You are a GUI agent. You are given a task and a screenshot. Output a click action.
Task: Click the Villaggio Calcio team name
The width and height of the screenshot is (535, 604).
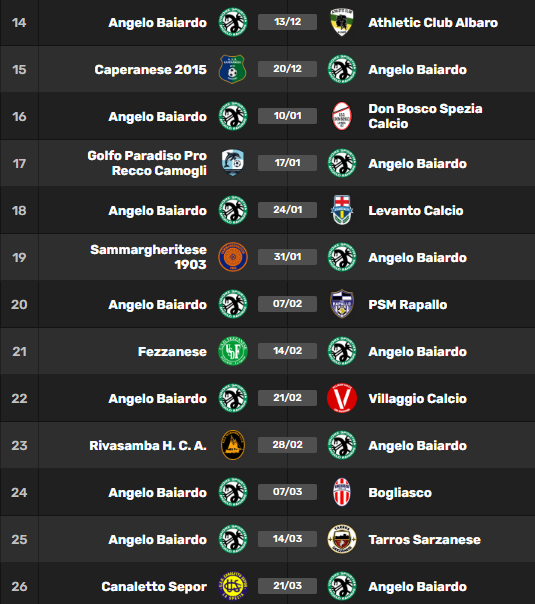[418, 399]
